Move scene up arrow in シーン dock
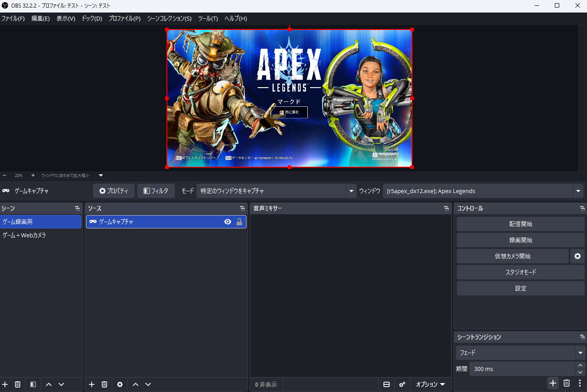The image size is (587, 392). [49, 384]
